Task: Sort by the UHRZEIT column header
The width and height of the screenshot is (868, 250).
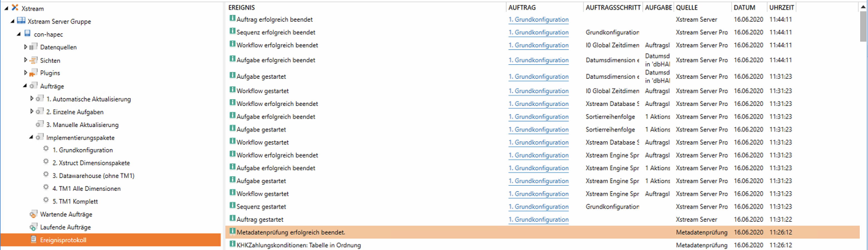Action: [x=781, y=7]
